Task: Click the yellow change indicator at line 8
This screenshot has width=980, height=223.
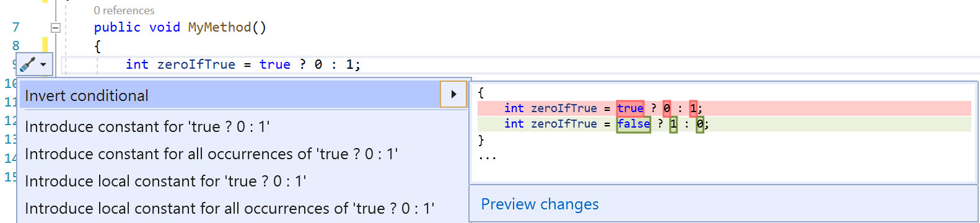Action: click(45, 45)
